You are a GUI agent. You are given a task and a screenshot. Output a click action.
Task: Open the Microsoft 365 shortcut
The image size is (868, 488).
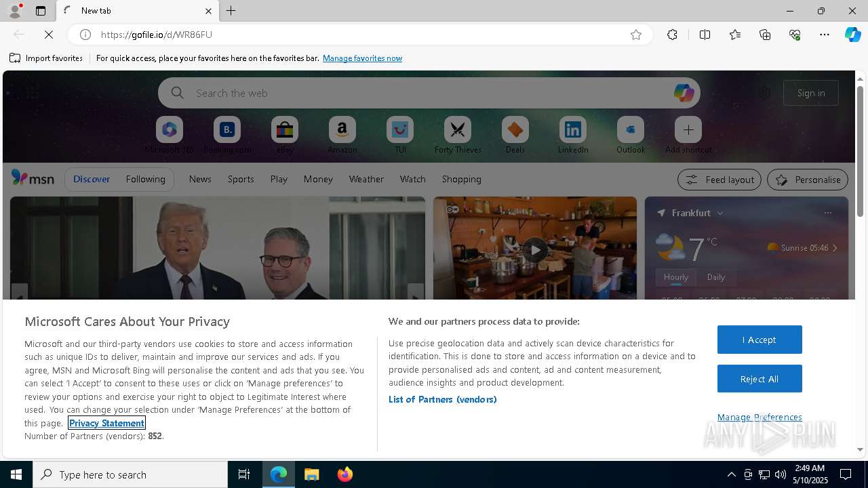coord(170,135)
